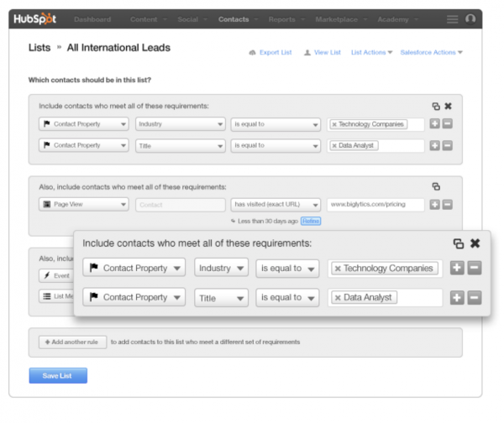Screen dimensions: 504x423
Task: Open the List Membership dropdown
Action: click(x=56, y=296)
